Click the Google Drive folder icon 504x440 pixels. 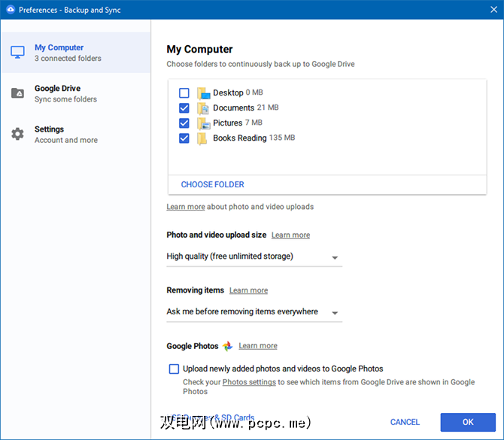17,93
